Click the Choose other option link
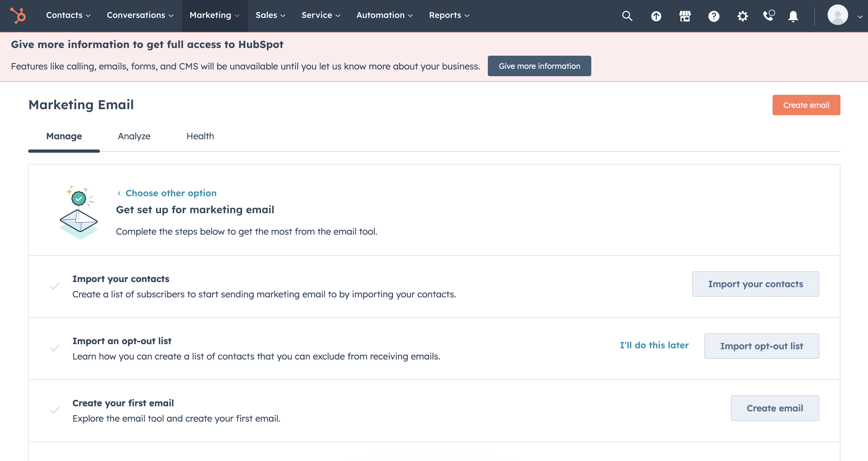The width and height of the screenshot is (868, 461). pyautogui.click(x=167, y=193)
